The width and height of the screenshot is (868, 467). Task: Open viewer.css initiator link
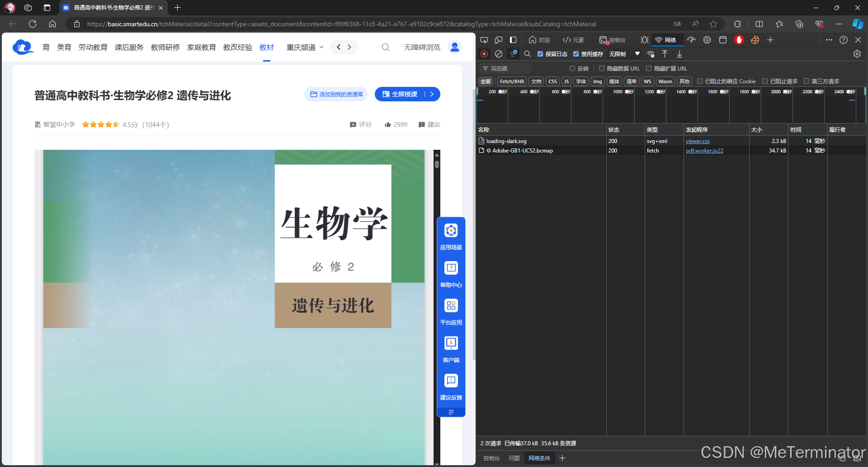coord(698,141)
